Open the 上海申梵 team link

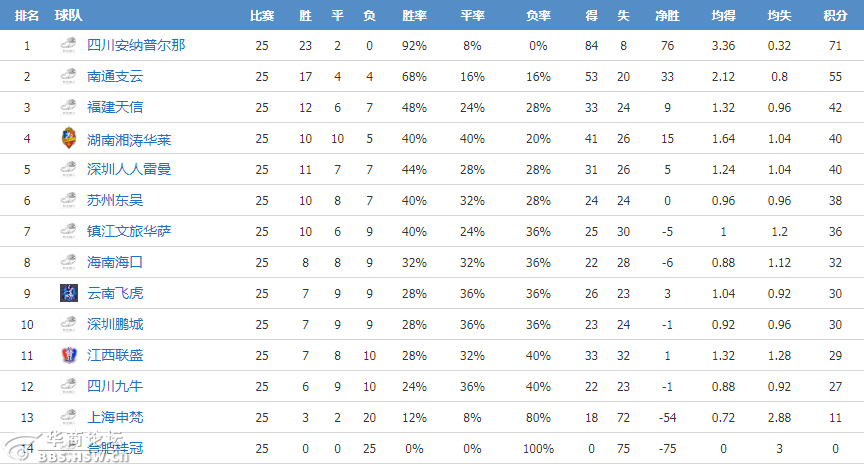pos(115,417)
